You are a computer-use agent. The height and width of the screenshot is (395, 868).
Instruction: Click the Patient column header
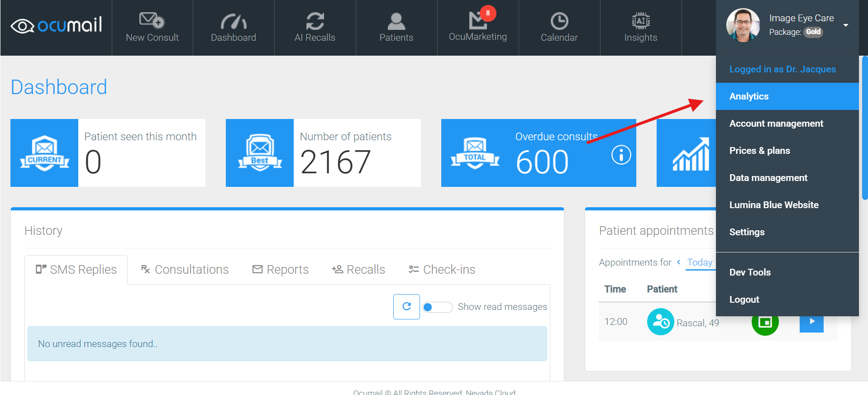click(x=662, y=289)
